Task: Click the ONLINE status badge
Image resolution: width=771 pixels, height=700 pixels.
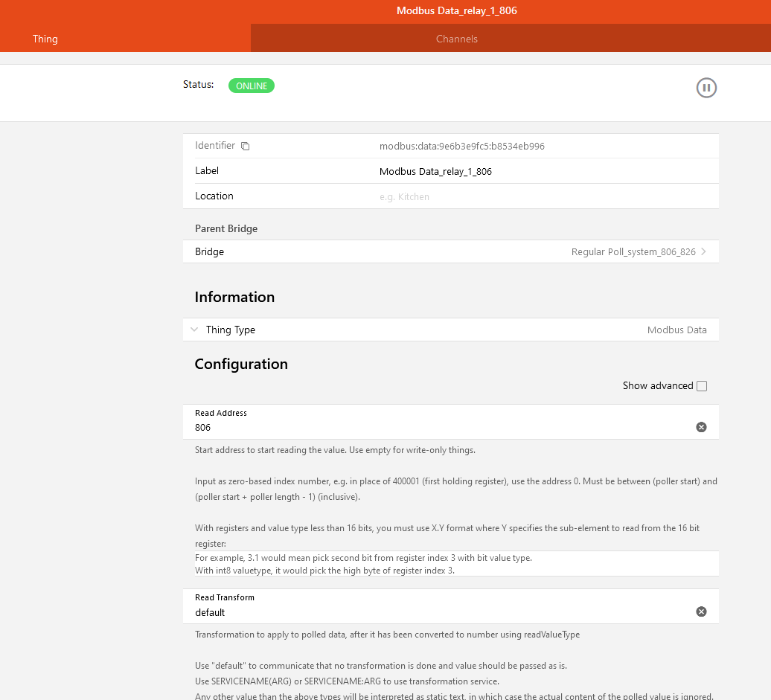Action: click(x=252, y=86)
